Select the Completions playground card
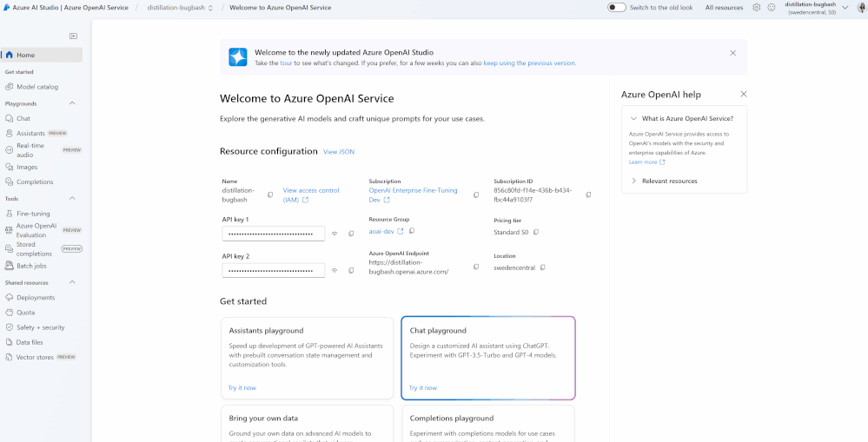Image resolution: width=868 pixels, height=442 pixels. [487, 423]
